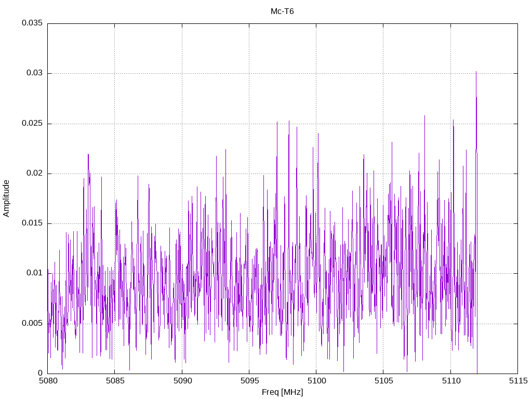532x399 pixels.
Task: Click the 0.035 y-axis tick label
Action: click(x=32, y=23)
